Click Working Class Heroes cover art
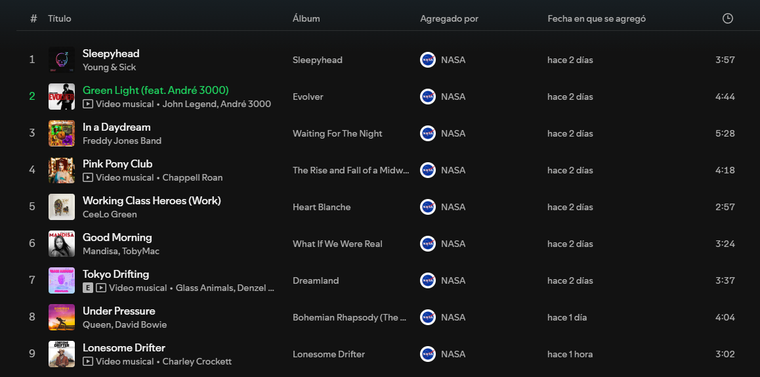Image resolution: width=760 pixels, height=377 pixels. tap(62, 207)
